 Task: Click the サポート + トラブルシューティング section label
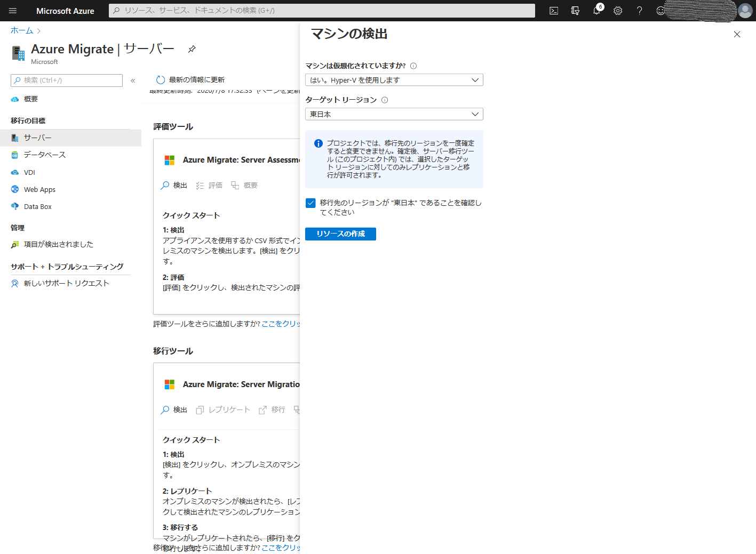point(67,267)
